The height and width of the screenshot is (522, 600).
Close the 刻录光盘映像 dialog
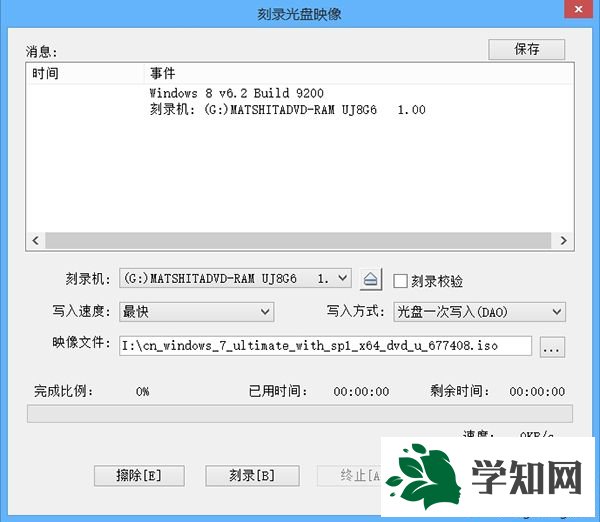(579, 9)
